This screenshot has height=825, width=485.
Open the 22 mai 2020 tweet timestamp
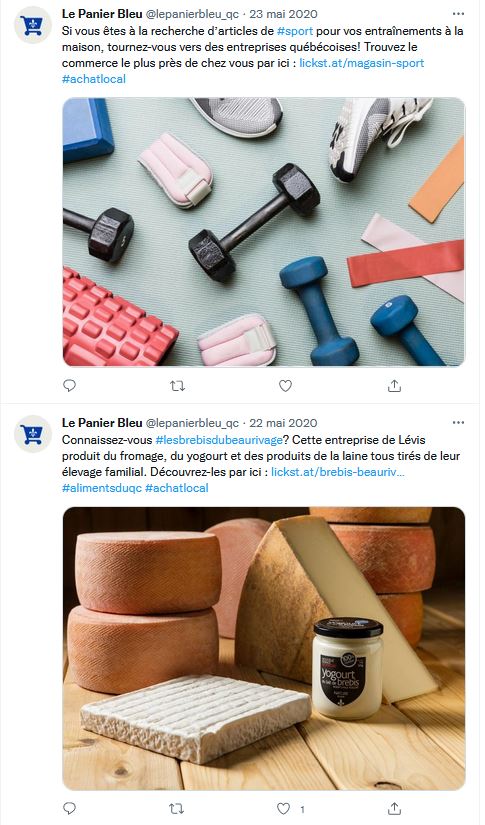click(283, 422)
